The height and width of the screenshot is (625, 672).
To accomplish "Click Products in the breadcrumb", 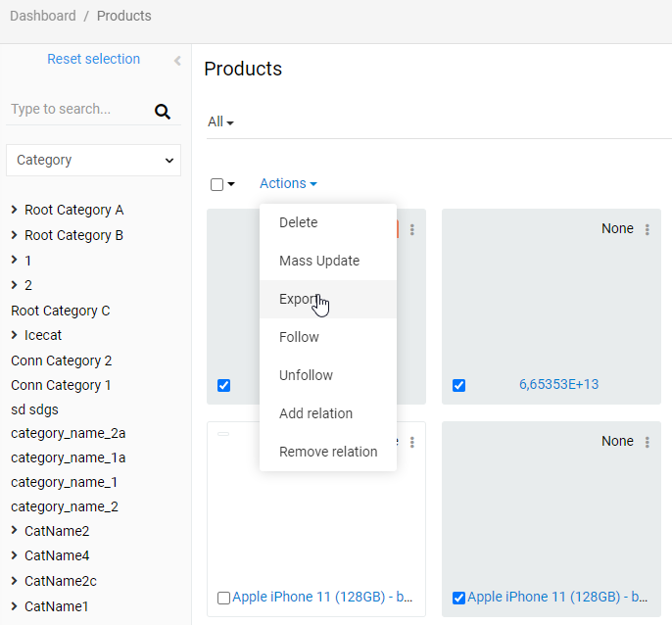I will (123, 16).
